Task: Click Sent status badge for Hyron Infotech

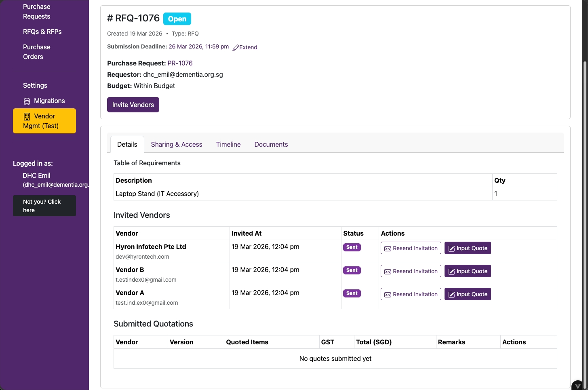Action: tap(352, 247)
